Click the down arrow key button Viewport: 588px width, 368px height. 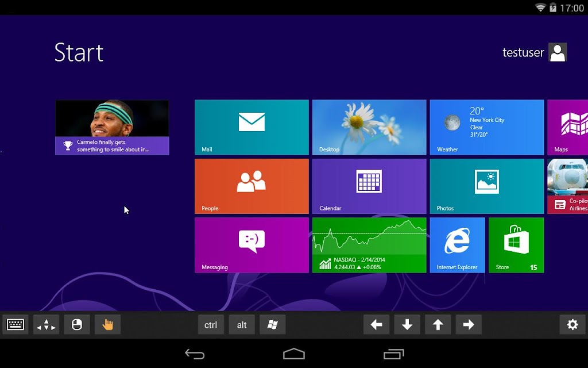click(x=407, y=324)
